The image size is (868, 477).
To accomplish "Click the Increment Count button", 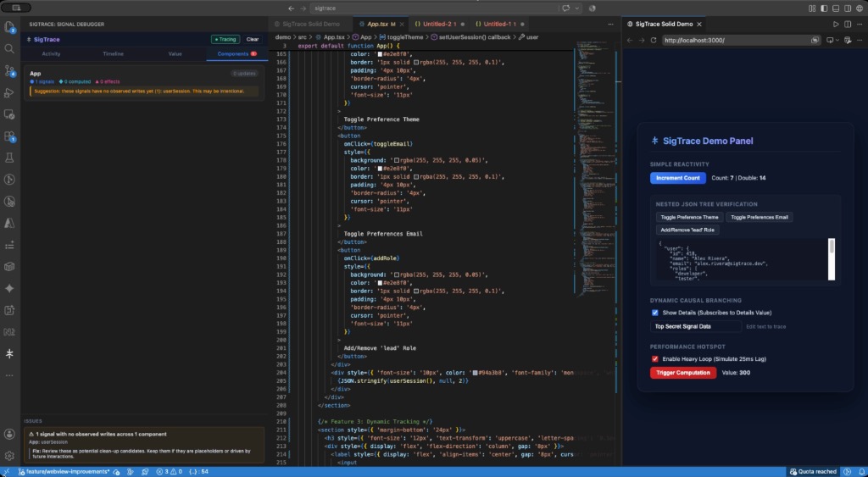I will pyautogui.click(x=678, y=178).
